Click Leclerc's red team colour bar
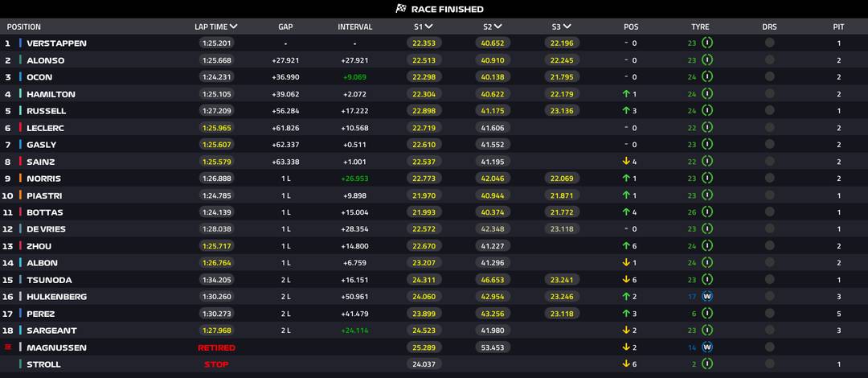The height and width of the screenshot is (378, 868). pyautogui.click(x=20, y=128)
